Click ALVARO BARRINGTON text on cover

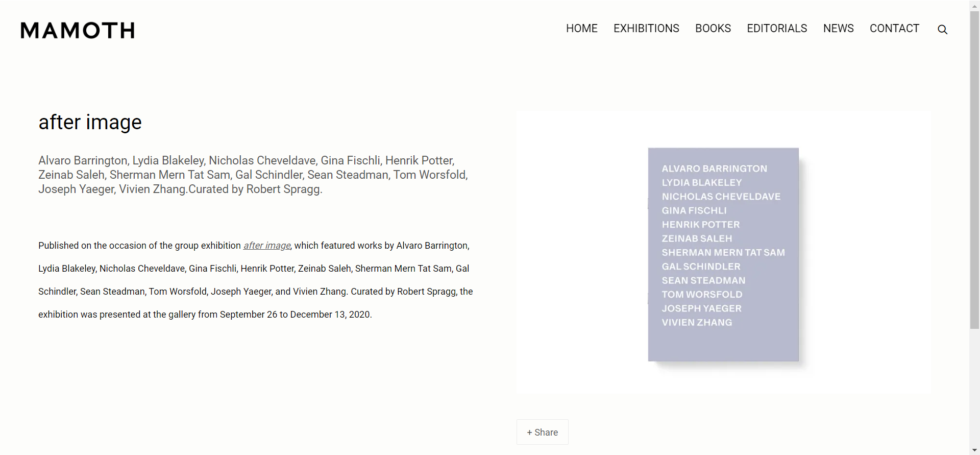click(x=714, y=169)
